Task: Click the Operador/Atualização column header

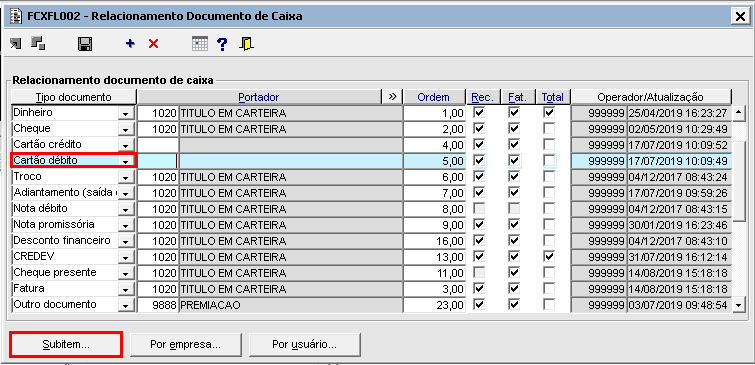Action: tap(651, 97)
